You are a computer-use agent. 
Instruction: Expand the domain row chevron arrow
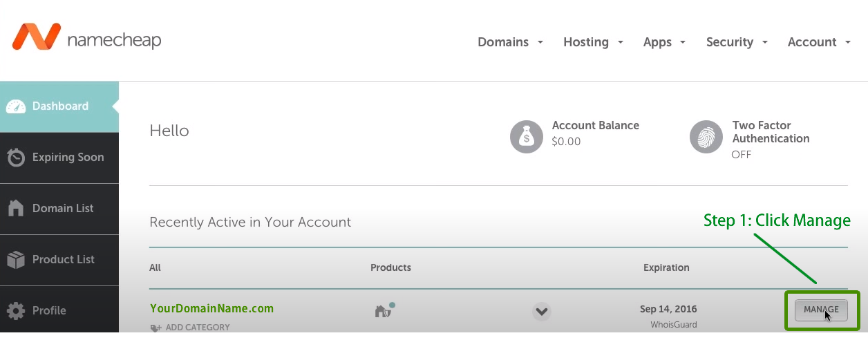(x=542, y=312)
